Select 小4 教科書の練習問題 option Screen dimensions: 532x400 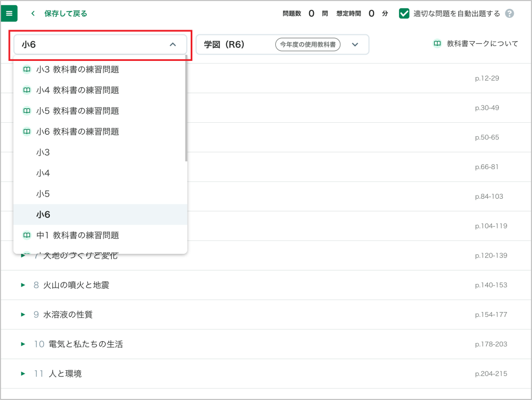coord(100,91)
